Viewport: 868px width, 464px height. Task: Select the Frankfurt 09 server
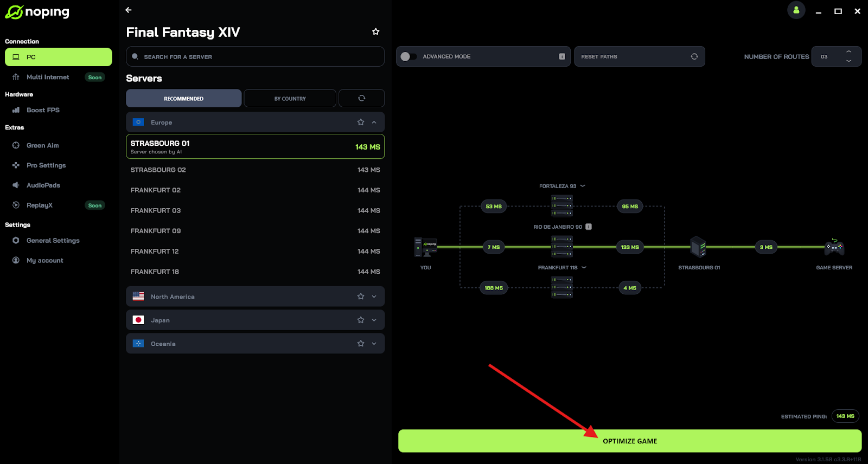click(x=256, y=231)
